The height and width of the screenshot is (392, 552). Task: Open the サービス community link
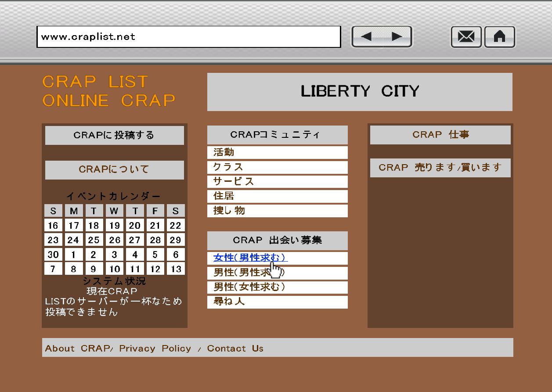278,182
